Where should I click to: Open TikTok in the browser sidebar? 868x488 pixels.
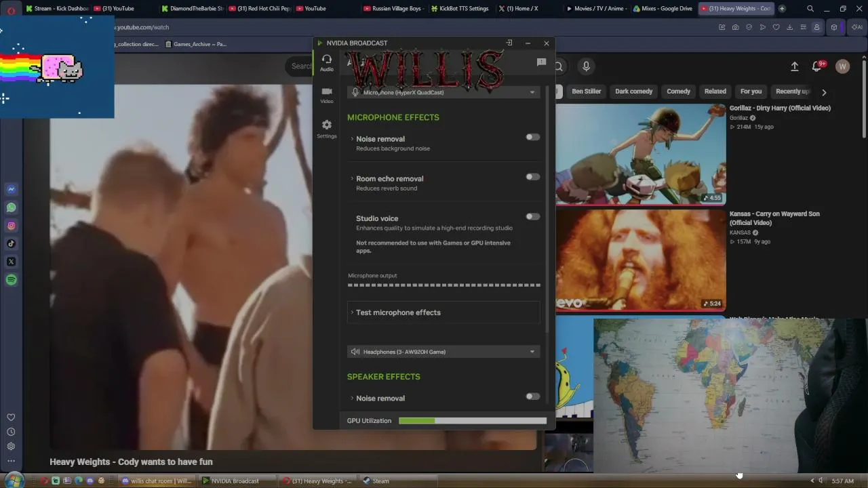(11, 243)
